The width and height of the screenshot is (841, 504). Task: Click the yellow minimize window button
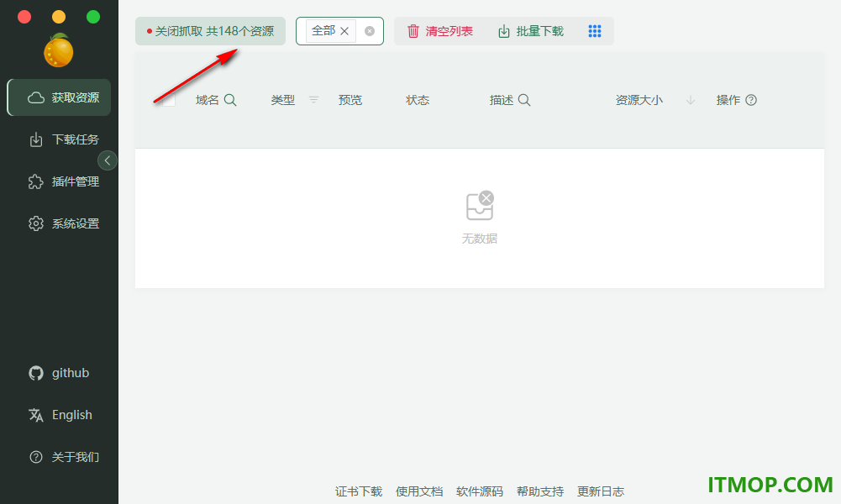59,17
